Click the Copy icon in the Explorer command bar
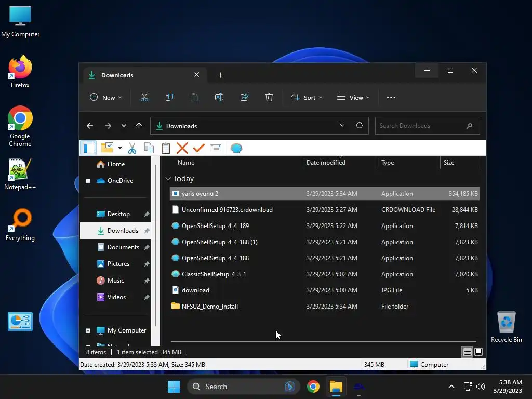 coord(169,97)
